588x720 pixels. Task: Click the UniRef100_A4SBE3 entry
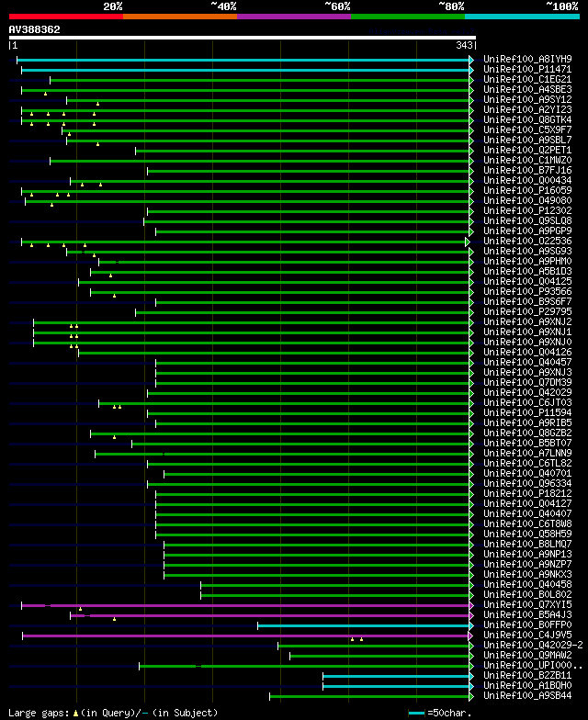(527, 90)
